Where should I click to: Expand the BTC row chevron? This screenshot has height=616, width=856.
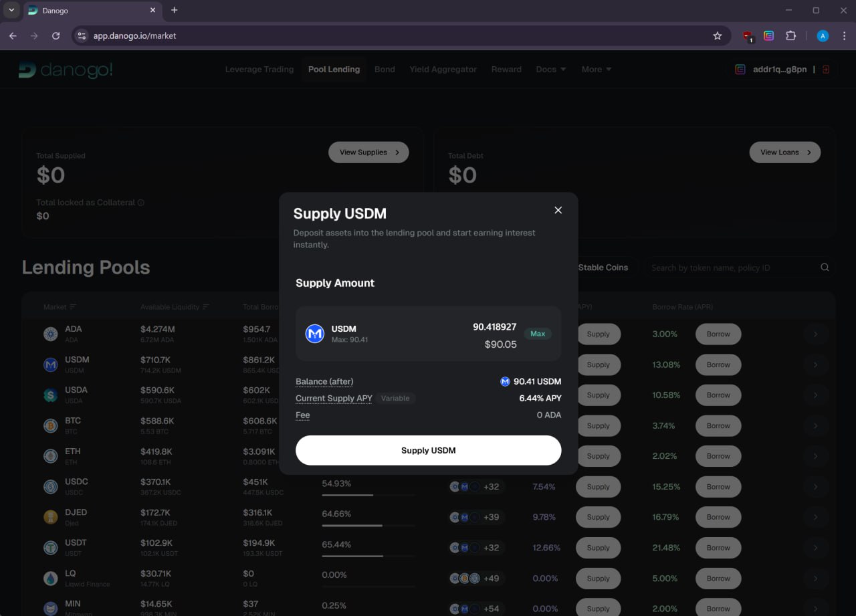point(815,425)
